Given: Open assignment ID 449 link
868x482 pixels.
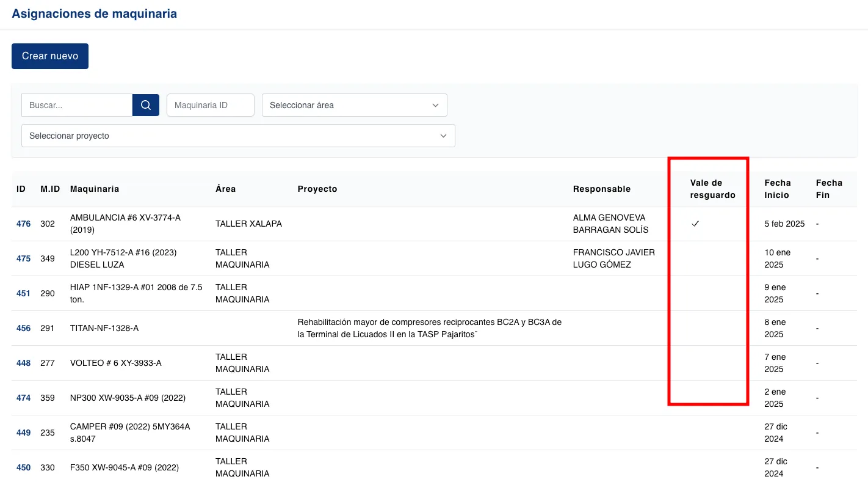Looking at the screenshot, I should (23, 433).
